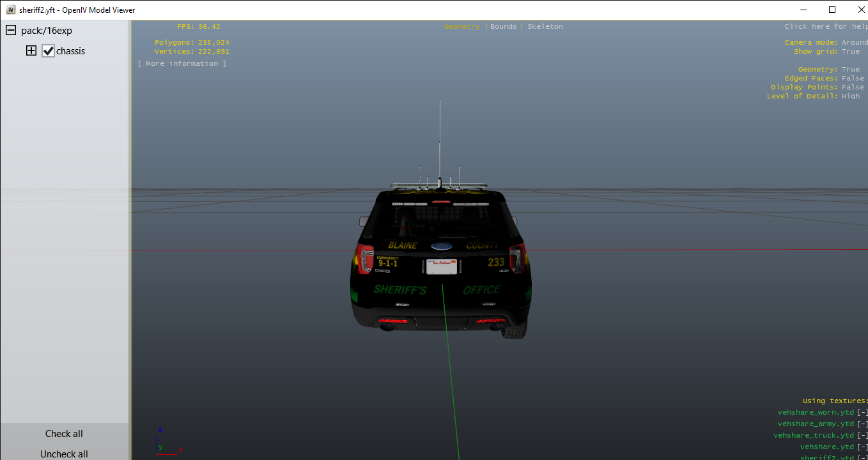Uncheck the chassis checkbox

click(x=49, y=51)
